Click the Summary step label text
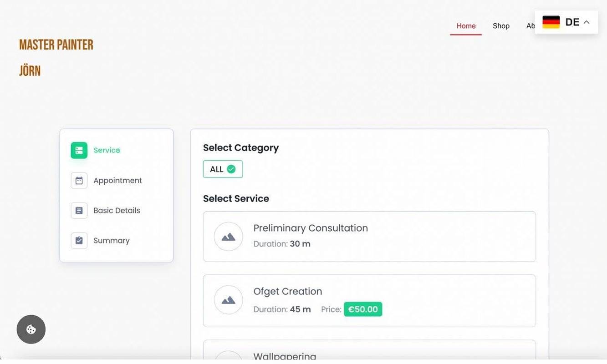Image resolution: width=607 pixels, height=364 pixels. (111, 240)
